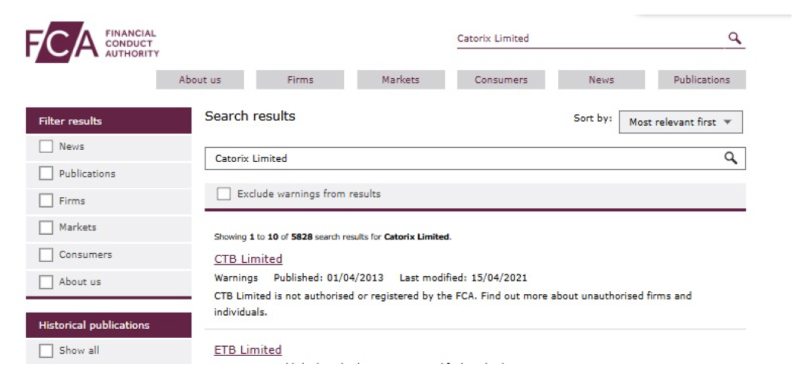Open the ETB Limited result link
Screen dimensions: 800x376
[x=247, y=350]
